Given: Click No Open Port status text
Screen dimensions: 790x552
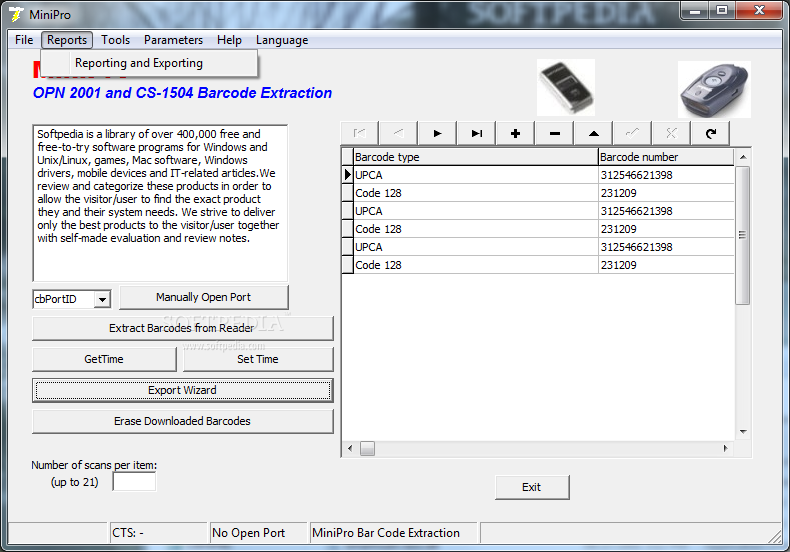Looking at the screenshot, I should point(248,533).
